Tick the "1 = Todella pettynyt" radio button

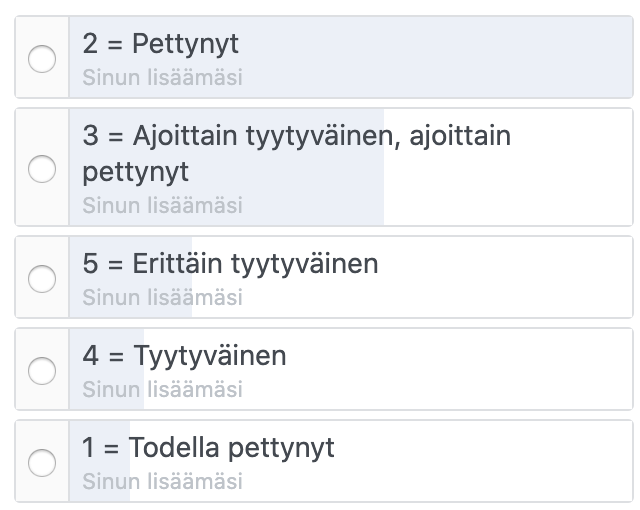(42, 462)
